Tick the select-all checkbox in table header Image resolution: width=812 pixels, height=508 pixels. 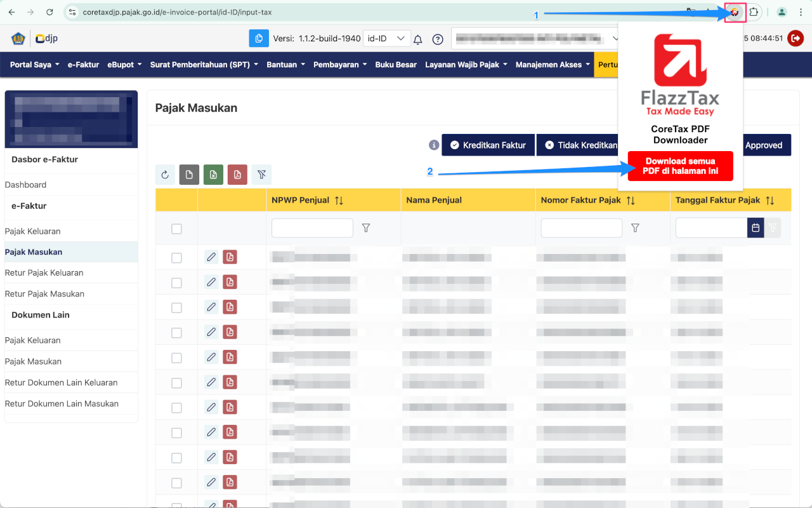point(176,229)
